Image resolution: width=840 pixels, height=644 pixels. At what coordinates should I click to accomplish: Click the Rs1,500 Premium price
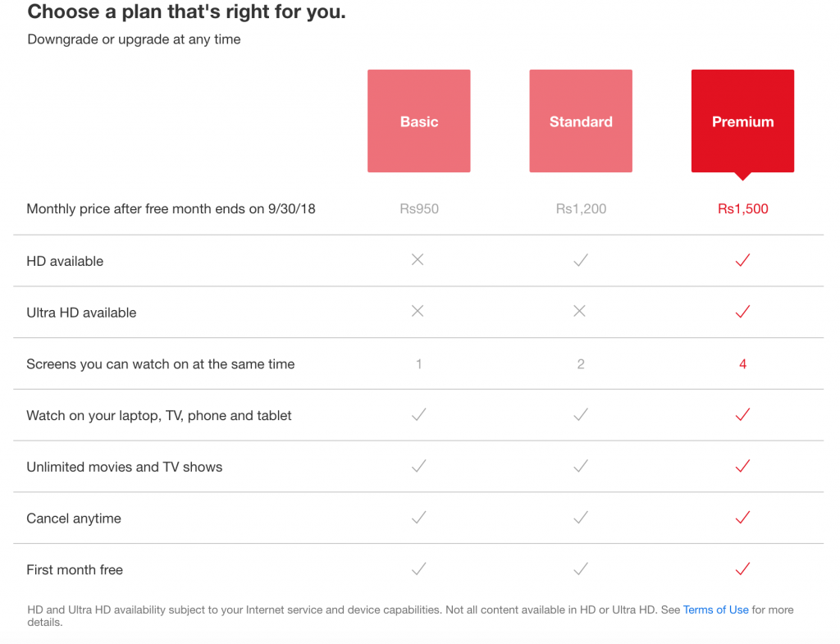(742, 208)
